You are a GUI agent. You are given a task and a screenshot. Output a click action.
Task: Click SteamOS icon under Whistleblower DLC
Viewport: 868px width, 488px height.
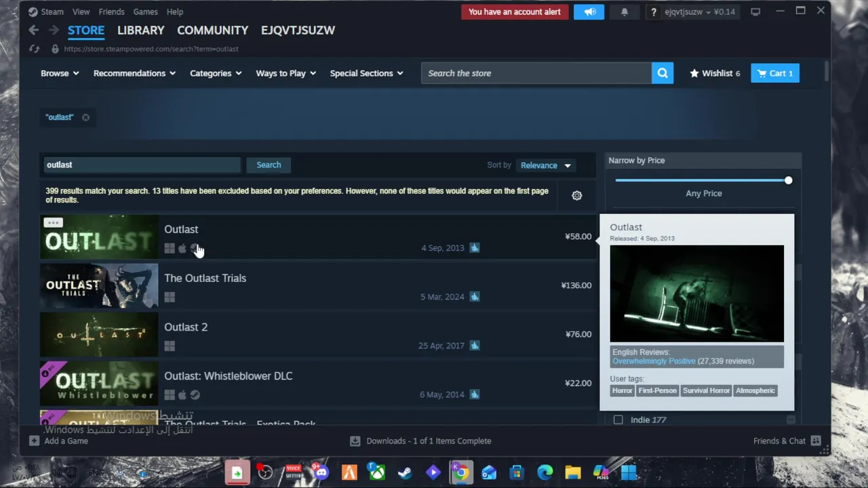pyautogui.click(x=195, y=395)
